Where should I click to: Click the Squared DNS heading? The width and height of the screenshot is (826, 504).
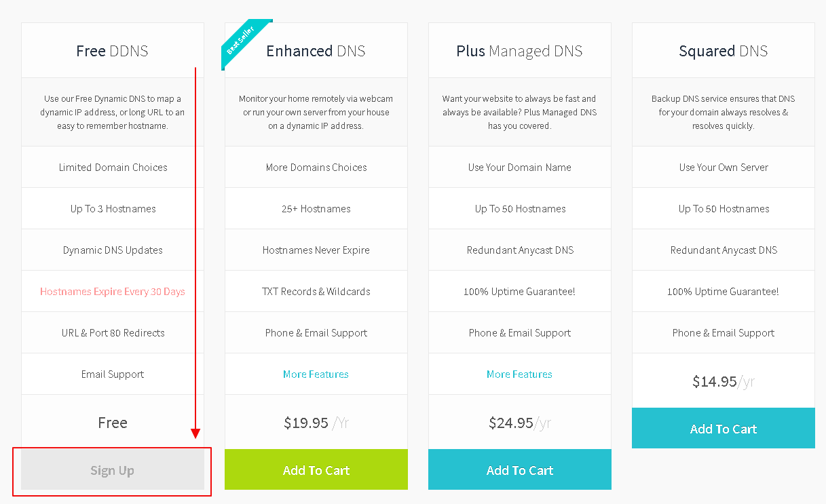coord(724,51)
